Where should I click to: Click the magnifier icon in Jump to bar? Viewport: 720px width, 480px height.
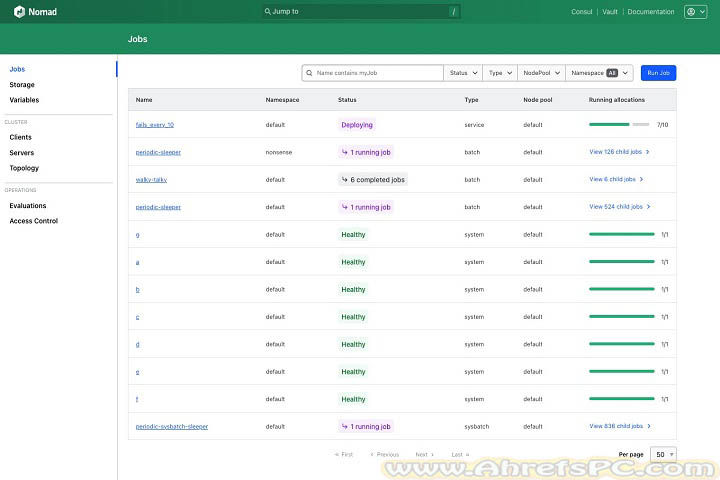click(x=267, y=11)
